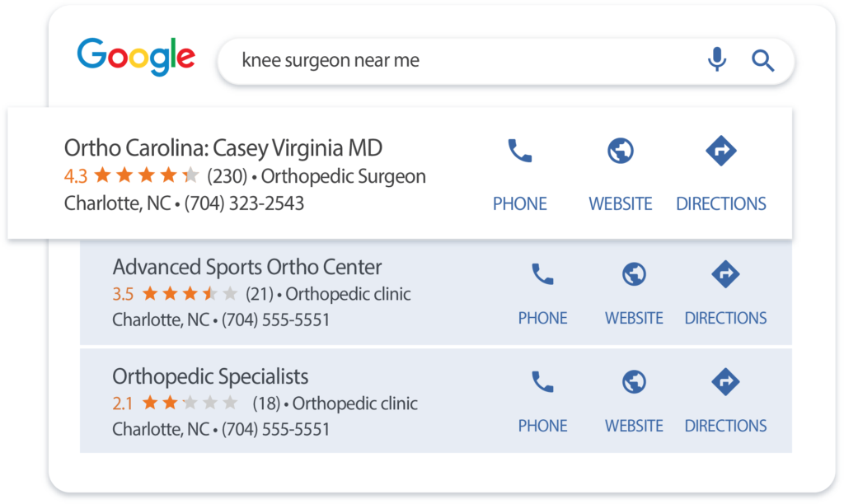Click website globe icon for Ortho Carolina
The width and height of the screenshot is (844, 504).
pyautogui.click(x=620, y=151)
